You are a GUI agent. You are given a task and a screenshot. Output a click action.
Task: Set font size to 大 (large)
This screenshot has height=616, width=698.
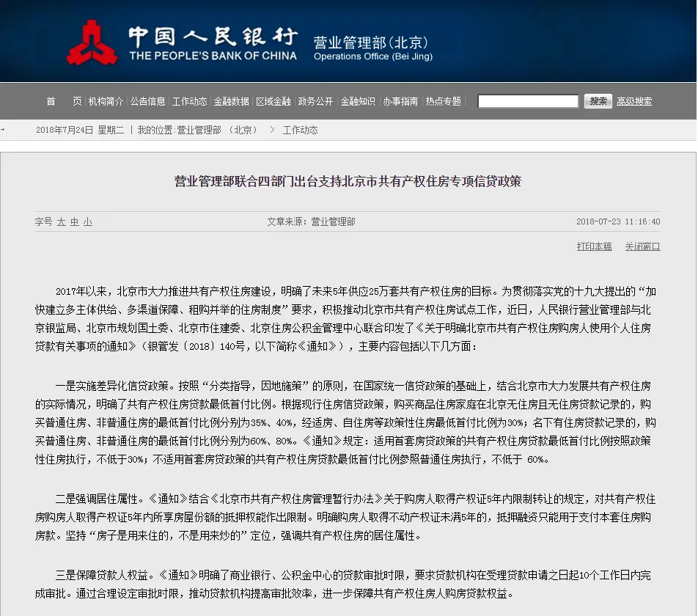click(x=61, y=221)
